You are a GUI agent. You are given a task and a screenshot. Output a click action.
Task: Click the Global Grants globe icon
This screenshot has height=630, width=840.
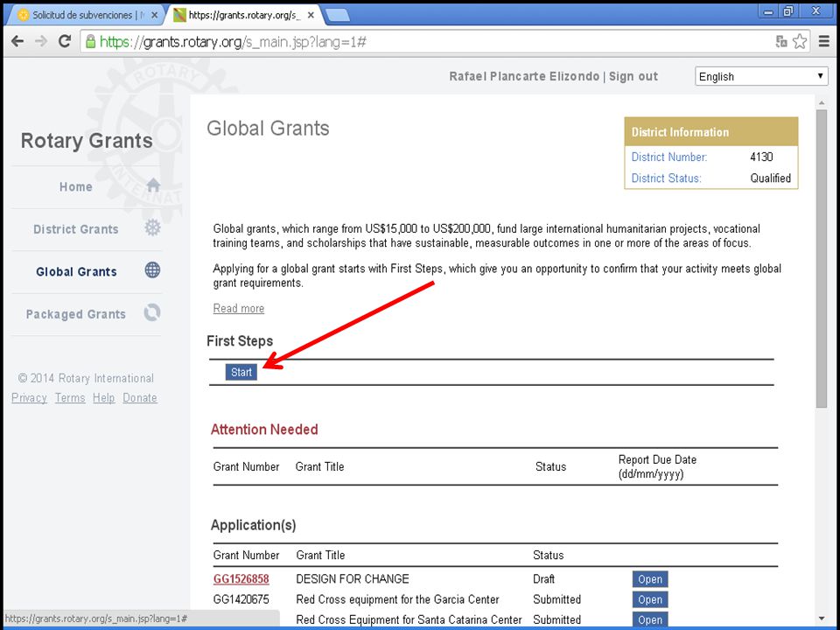pyautogui.click(x=152, y=270)
